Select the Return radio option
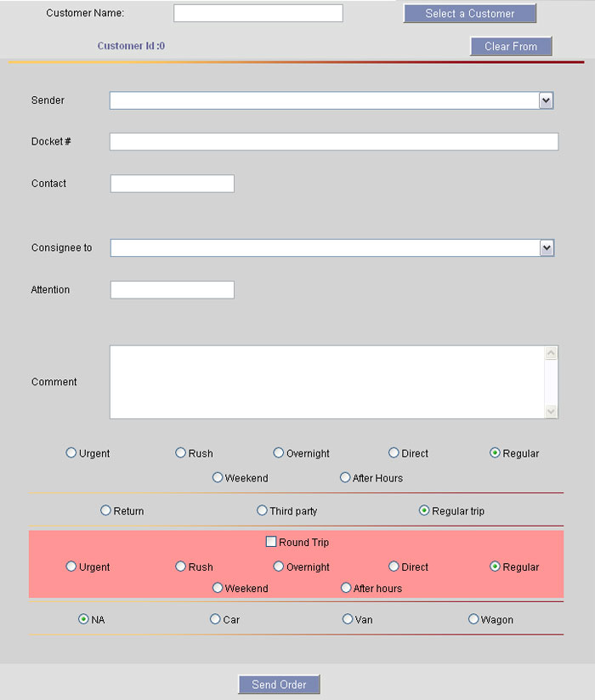Image resolution: width=595 pixels, height=700 pixels. pyautogui.click(x=106, y=510)
